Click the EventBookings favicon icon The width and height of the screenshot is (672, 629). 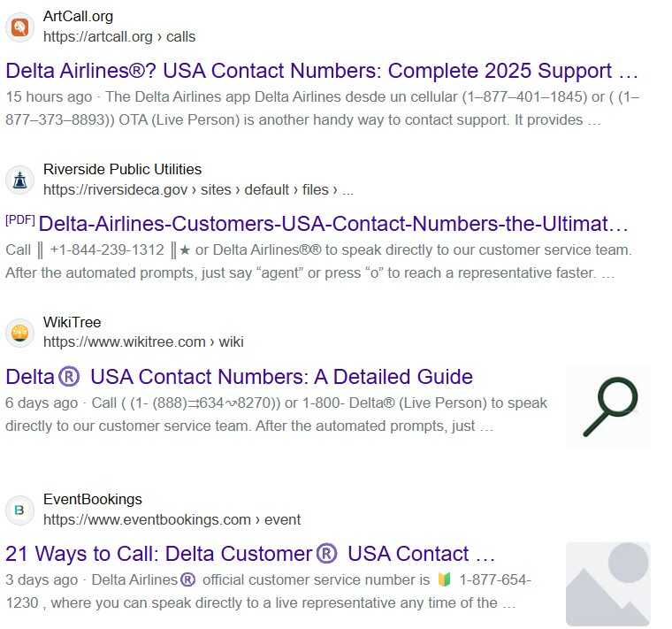click(19, 510)
